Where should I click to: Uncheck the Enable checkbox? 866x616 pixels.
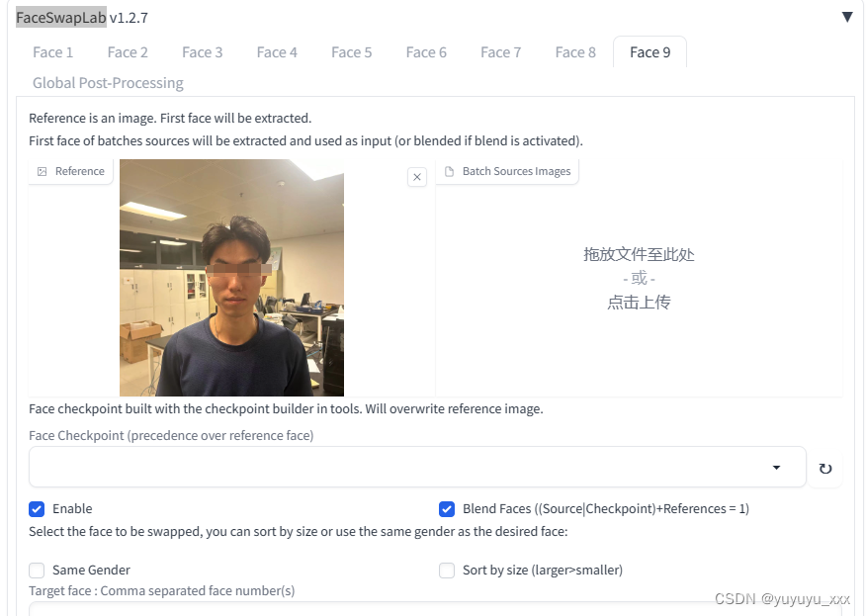(37, 509)
